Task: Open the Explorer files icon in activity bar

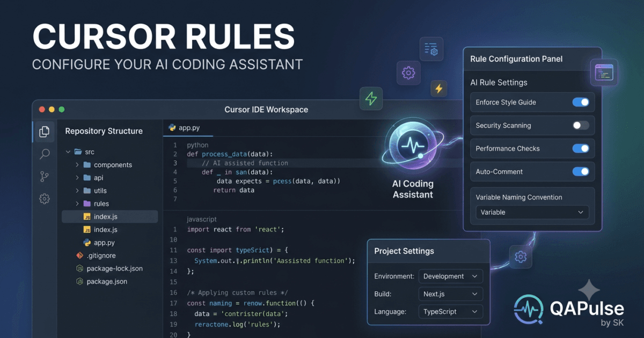Action: [45, 131]
